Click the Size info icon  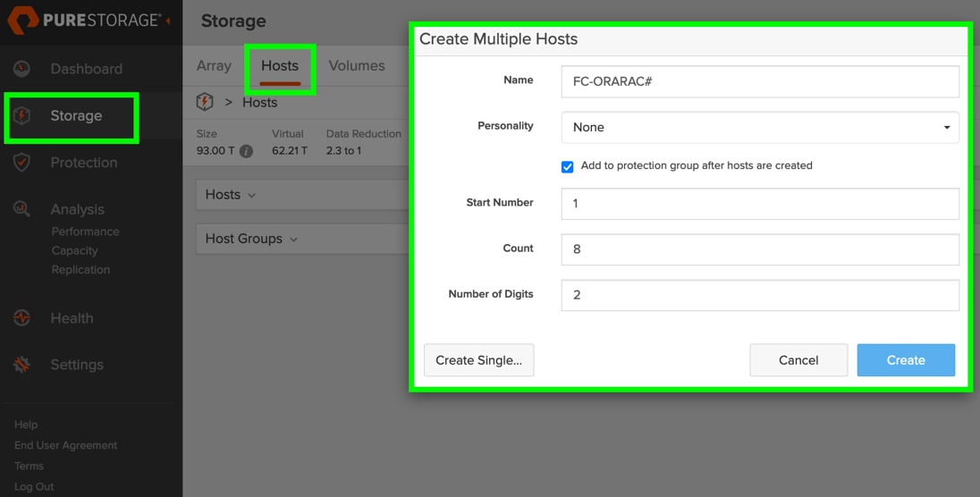(246, 151)
